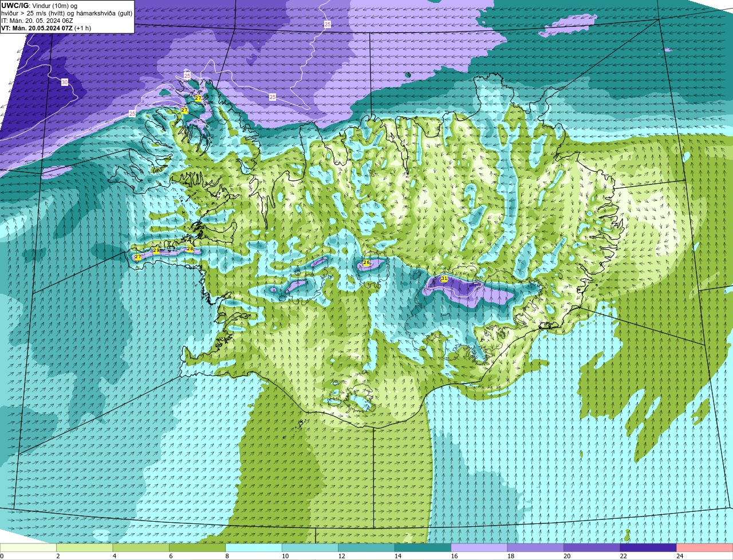Select the 18–20 m/s legend swatch
The height and width of the screenshot is (560, 733).
536,547
